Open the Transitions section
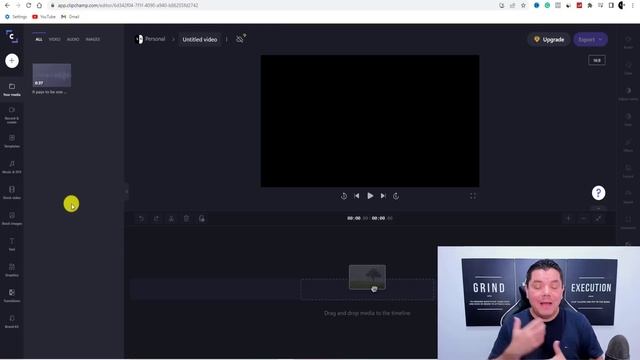The height and width of the screenshot is (360, 640). click(x=12, y=296)
